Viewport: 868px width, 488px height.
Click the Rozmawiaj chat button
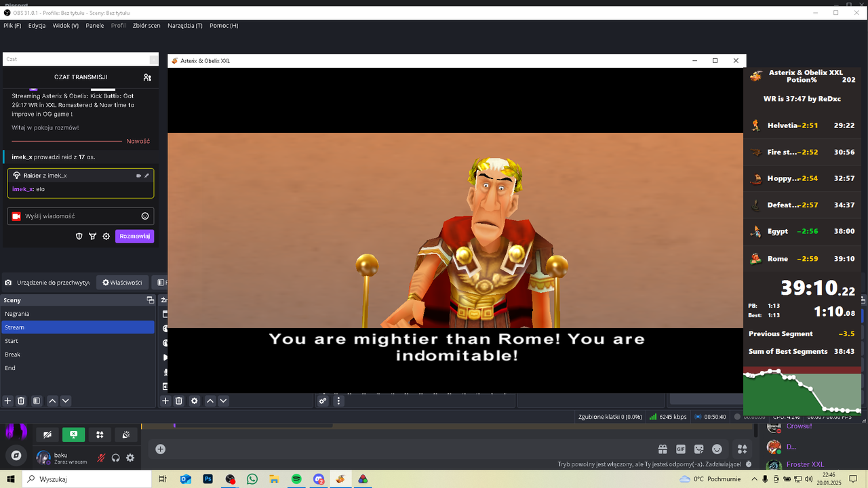(x=134, y=237)
